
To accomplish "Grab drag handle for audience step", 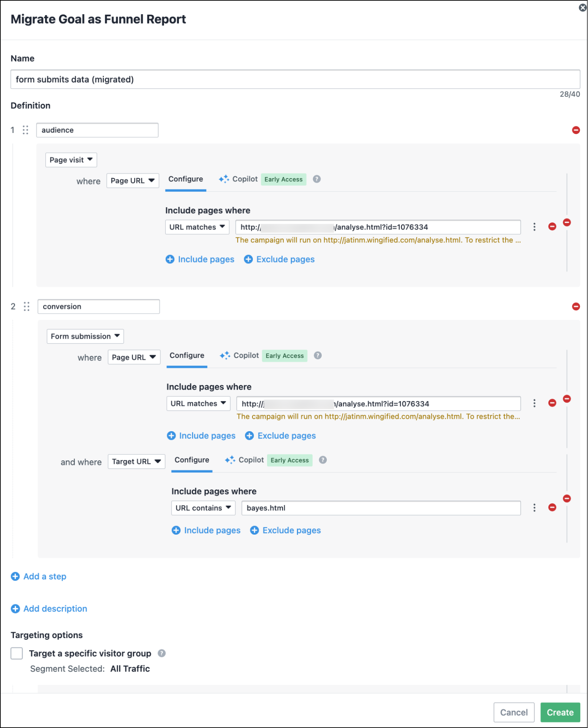I will tap(26, 130).
